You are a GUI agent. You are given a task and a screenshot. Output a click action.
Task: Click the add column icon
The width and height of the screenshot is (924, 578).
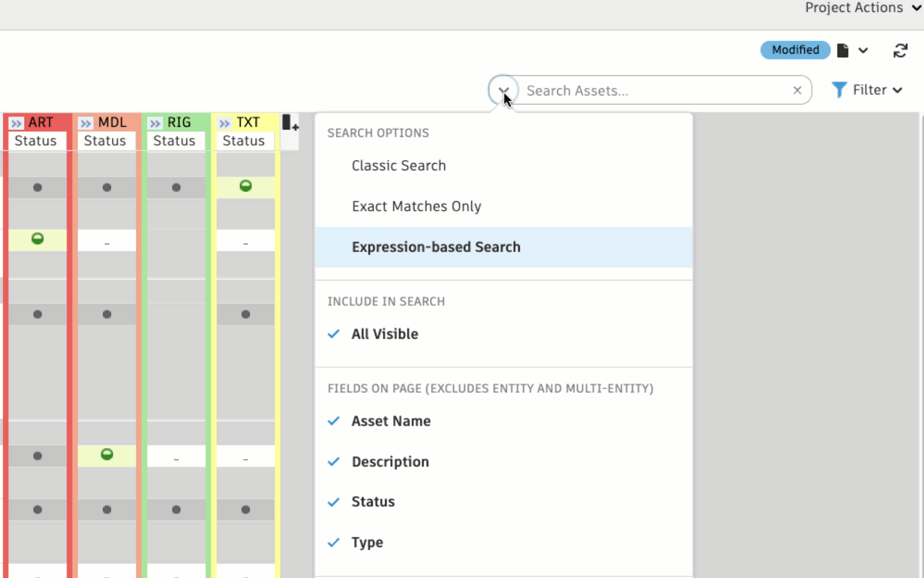290,123
